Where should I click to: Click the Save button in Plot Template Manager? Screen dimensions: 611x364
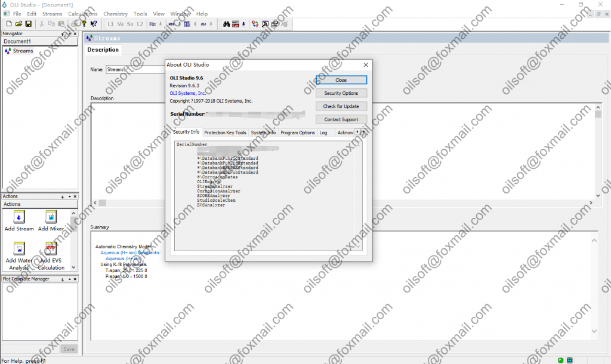69,349
